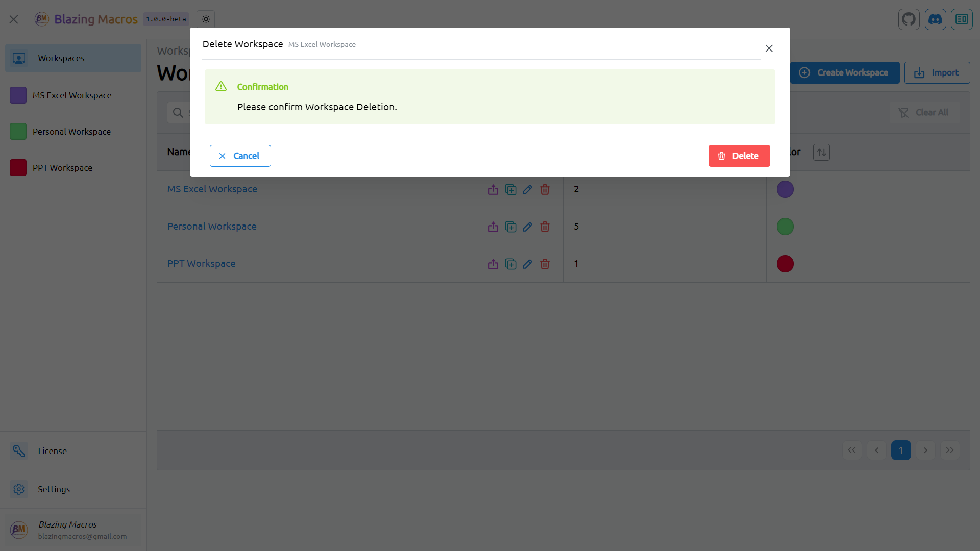Open Personal Workspace in sidebar

(73, 132)
